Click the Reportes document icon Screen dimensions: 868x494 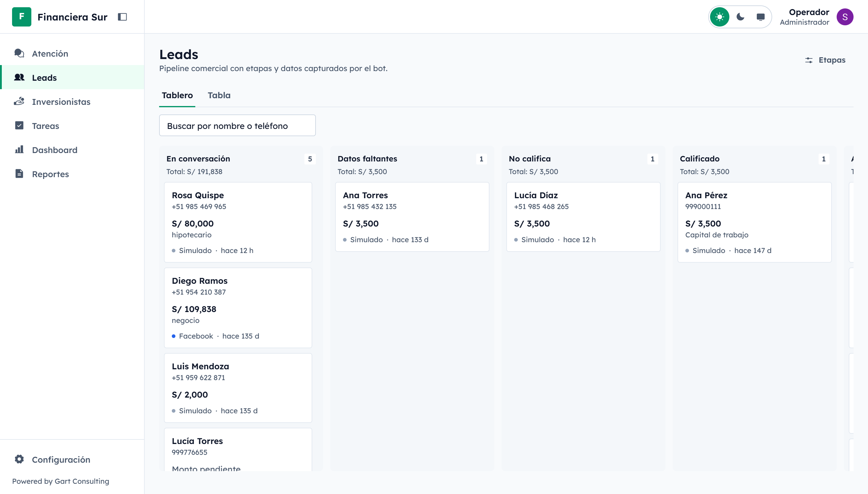[19, 174]
